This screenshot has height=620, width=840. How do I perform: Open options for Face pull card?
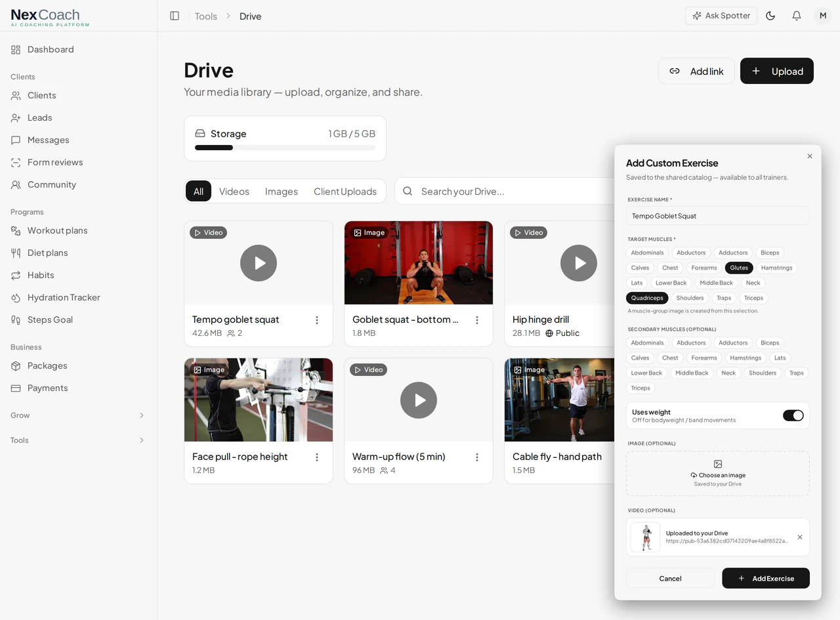(317, 457)
